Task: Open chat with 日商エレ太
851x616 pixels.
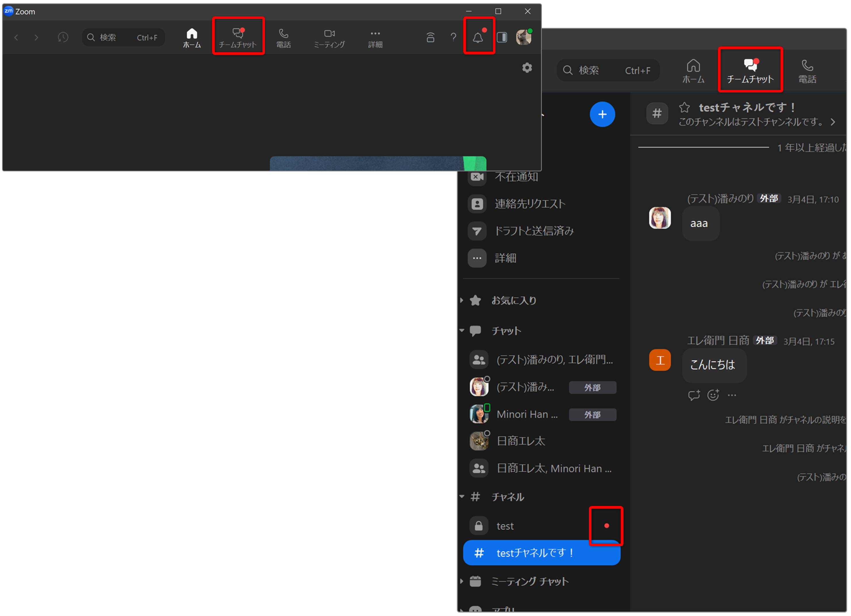Action: (542, 441)
